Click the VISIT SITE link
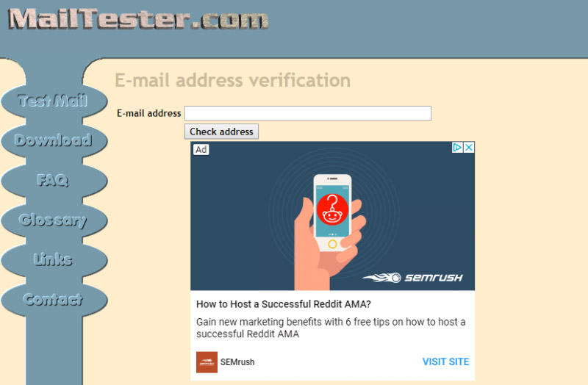The image size is (588, 385). (445, 361)
